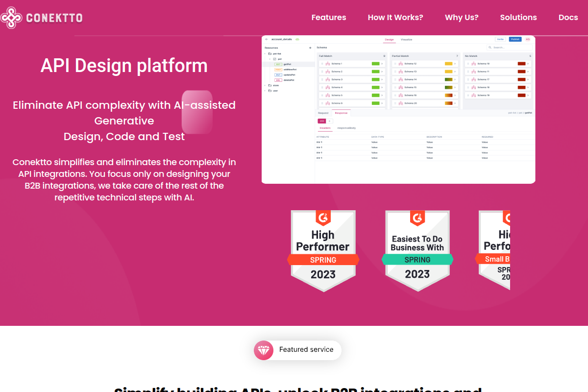Screen dimensions: 588x392
Task: Click the Featured service pill label
Action: [x=306, y=349]
